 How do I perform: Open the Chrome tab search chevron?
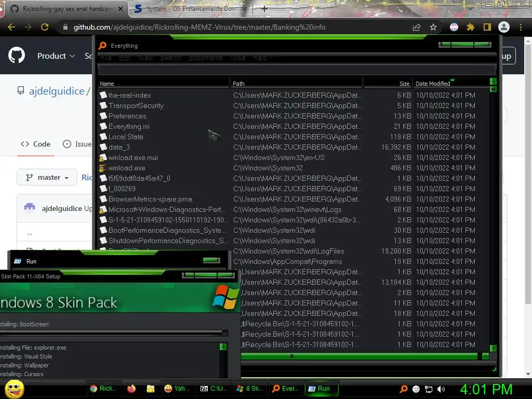click(x=470, y=8)
